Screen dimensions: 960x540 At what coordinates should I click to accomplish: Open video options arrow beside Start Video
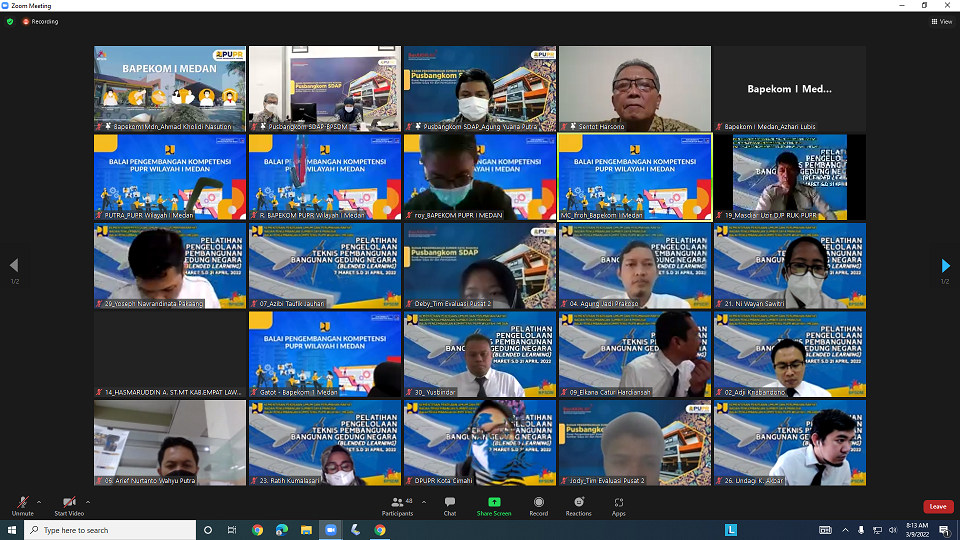coord(88,502)
